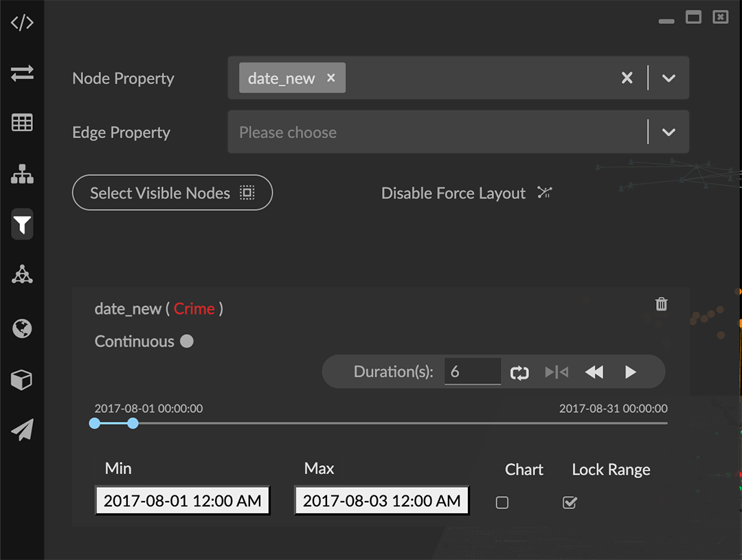Click the paper plane send icon

coord(21,429)
